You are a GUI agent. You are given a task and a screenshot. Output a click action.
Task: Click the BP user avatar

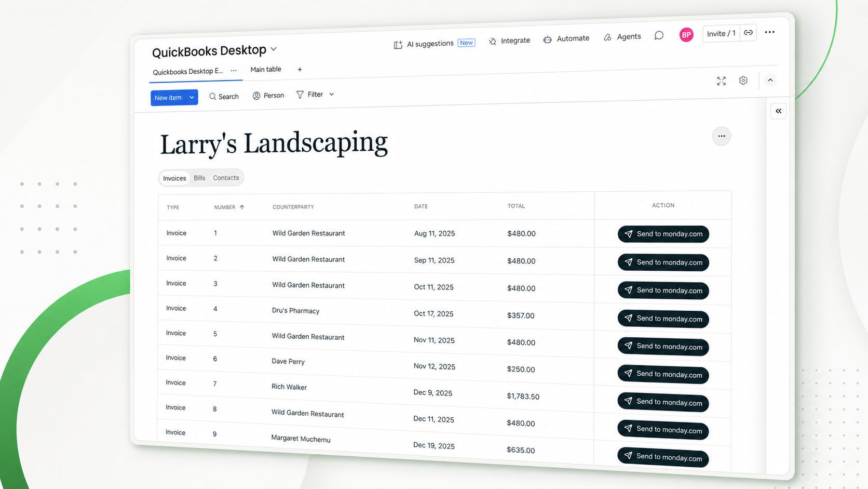tap(686, 35)
